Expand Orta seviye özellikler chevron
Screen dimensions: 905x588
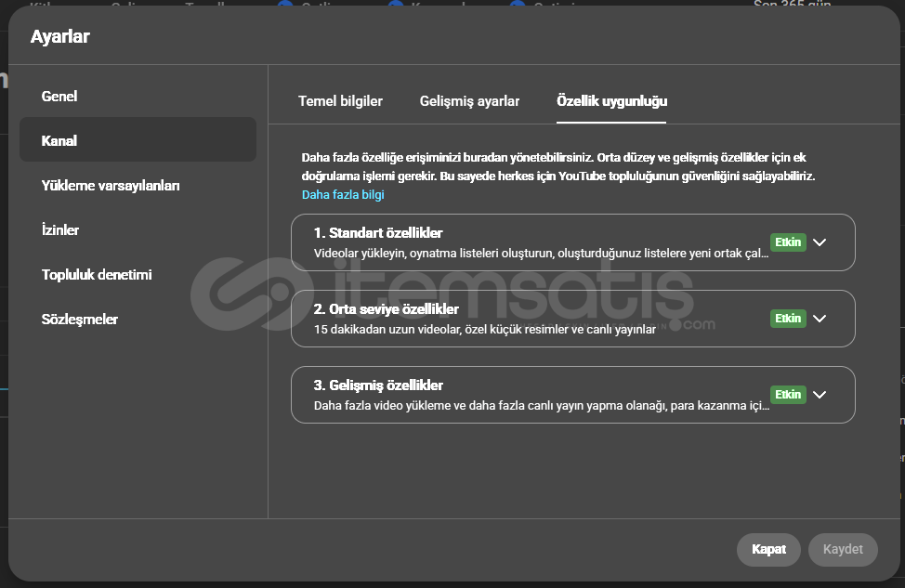point(820,319)
